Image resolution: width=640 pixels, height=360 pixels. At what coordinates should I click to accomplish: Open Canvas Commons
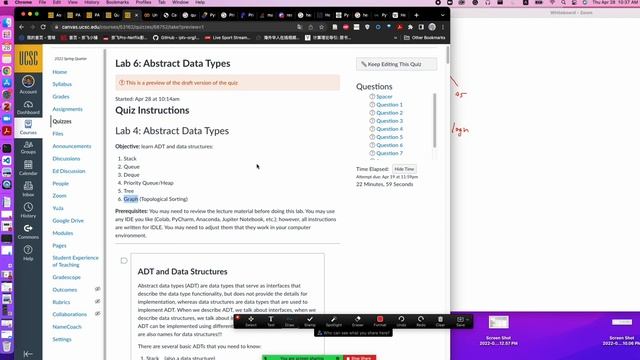coord(28,231)
